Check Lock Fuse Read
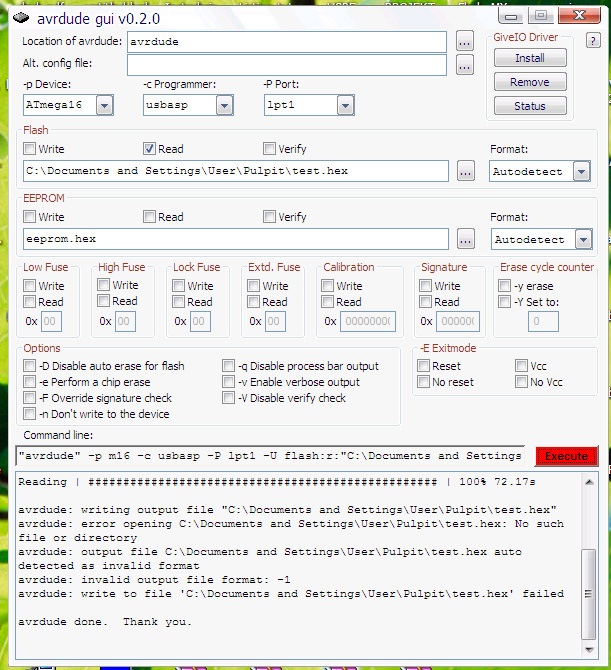The width and height of the screenshot is (611, 670). (x=178, y=302)
